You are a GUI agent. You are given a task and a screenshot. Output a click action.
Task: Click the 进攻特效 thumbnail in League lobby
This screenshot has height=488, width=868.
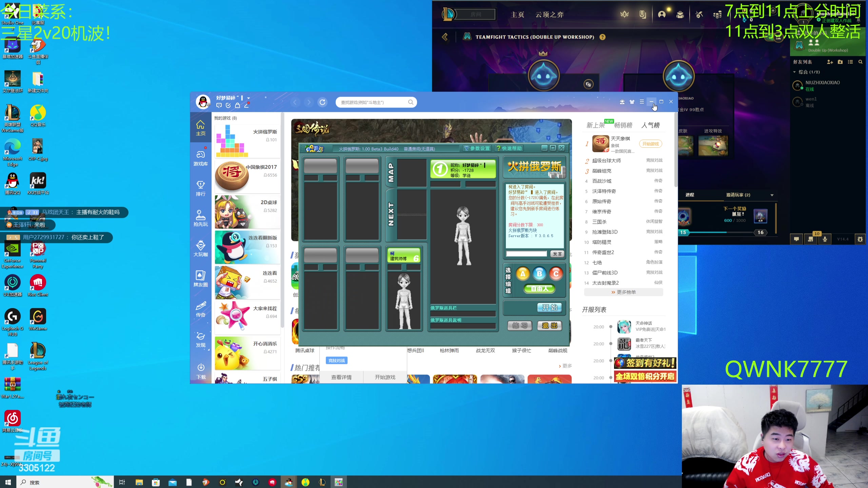pyautogui.click(x=713, y=146)
